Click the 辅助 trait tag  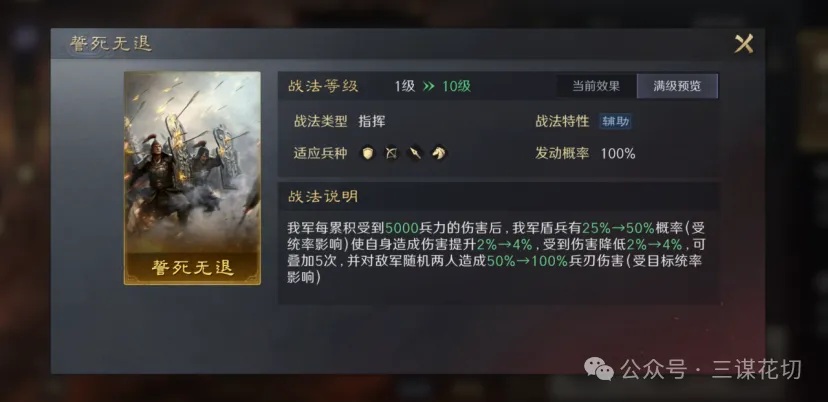[x=615, y=121]
